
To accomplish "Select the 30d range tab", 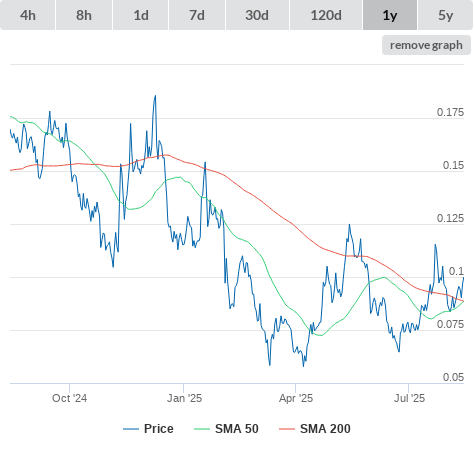I will pyautogui.click(x=257, y=15).
